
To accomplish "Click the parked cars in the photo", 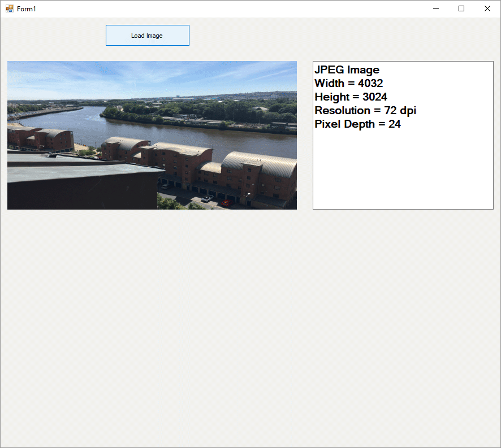I will (207, 199).
